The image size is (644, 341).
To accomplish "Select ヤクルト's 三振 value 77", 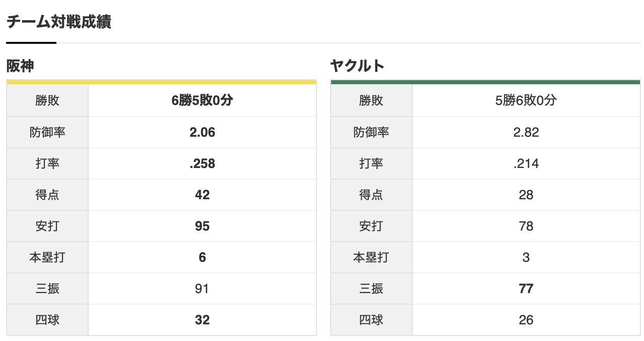I will click(526, 289).
